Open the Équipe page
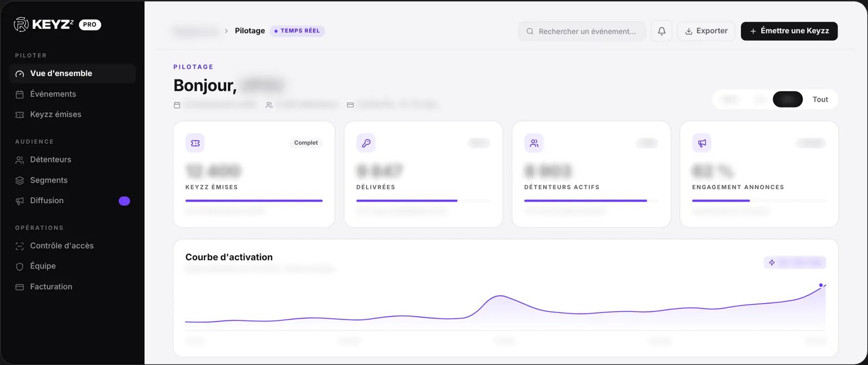 coord(72,266)
